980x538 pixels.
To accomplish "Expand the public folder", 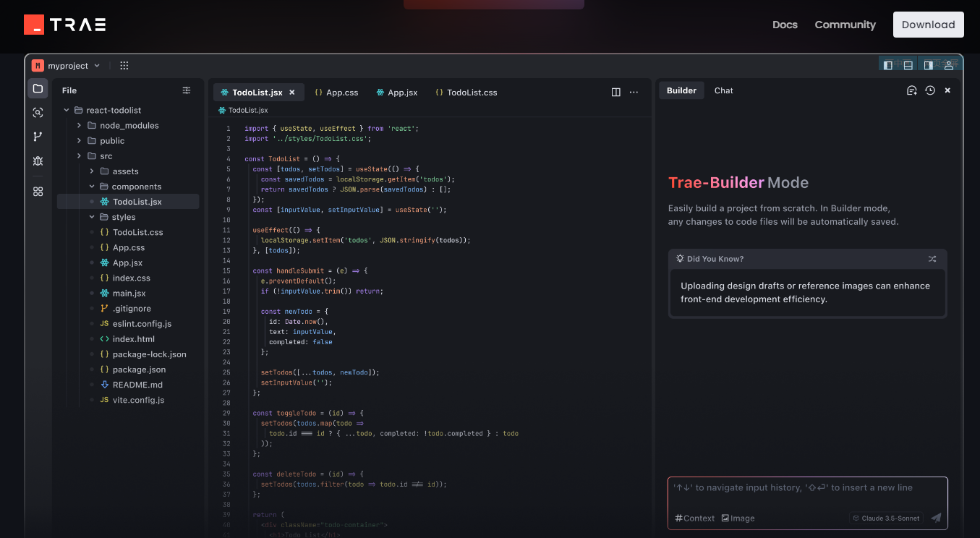I will [80, 140].
